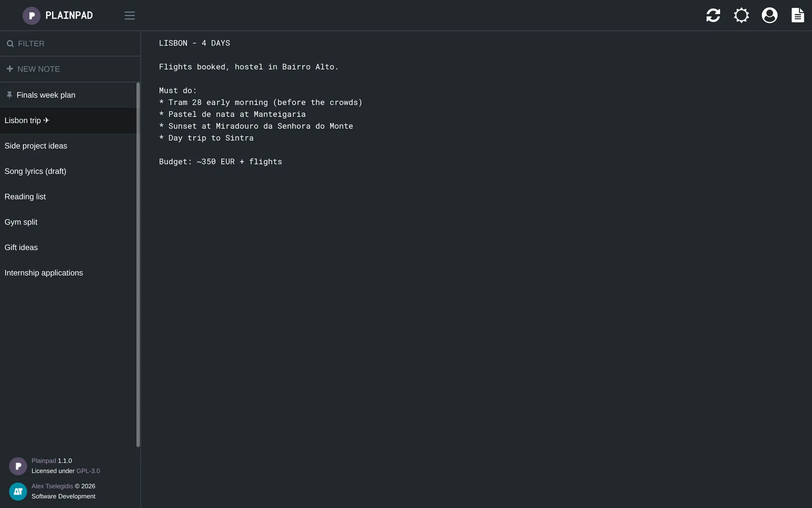Click the 'Pastel de nata at Manteigaria' line
The width and height of the screenshot is (812, 508).
coord(232,114)
